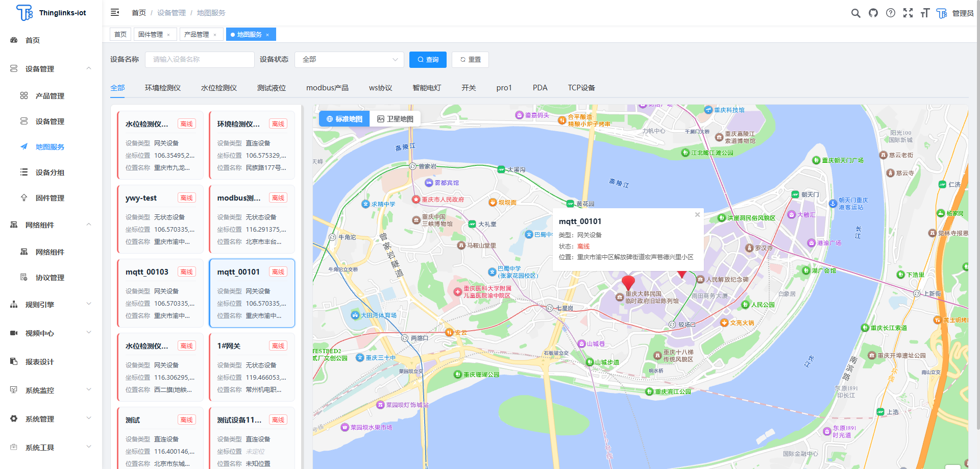
Task: Click the 视频中心 camera icon in sidebar
Action: (x=13, y=333)
